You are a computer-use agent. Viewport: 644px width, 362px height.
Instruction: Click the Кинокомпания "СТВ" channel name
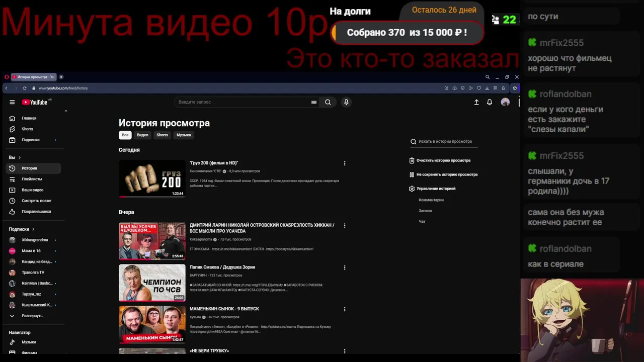coord(205,171)
